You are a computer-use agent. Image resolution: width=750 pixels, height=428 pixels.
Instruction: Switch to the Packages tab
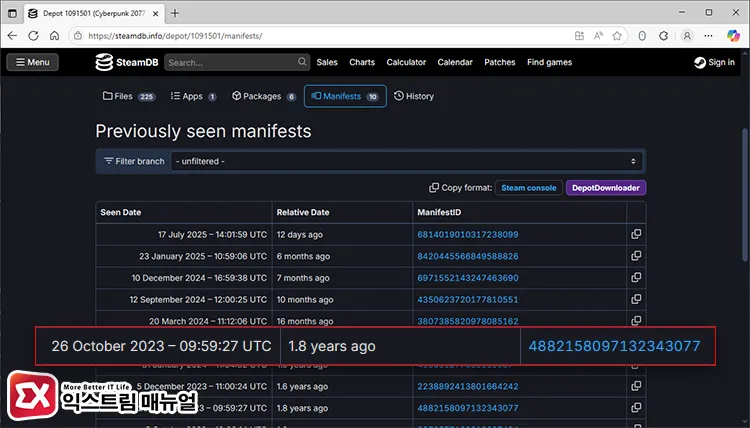coord(264,96)
